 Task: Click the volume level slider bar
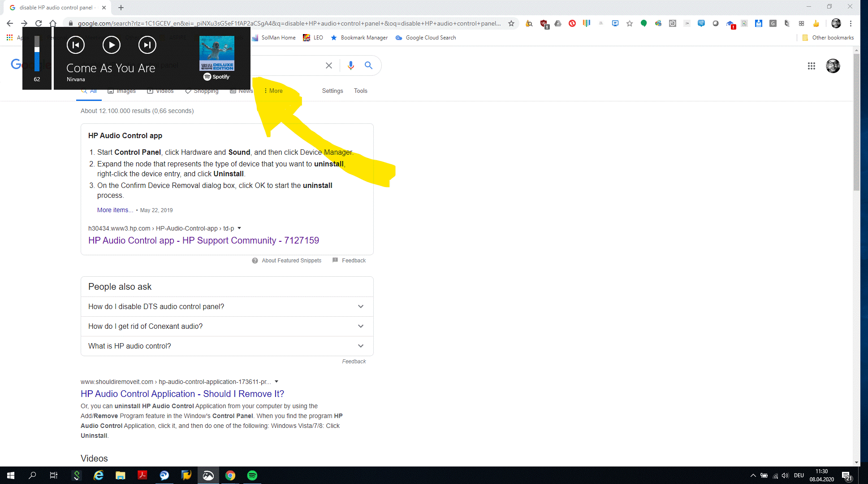[x=37, y=54]
